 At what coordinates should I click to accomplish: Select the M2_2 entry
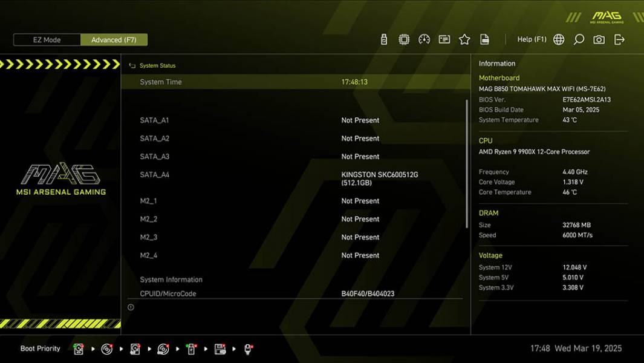(x=148, y=219)
